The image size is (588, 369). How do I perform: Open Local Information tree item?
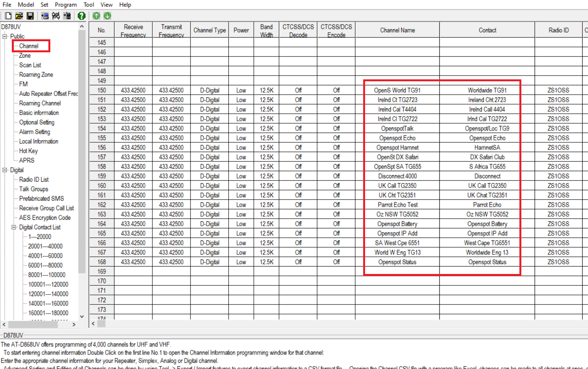coord(38,141)
